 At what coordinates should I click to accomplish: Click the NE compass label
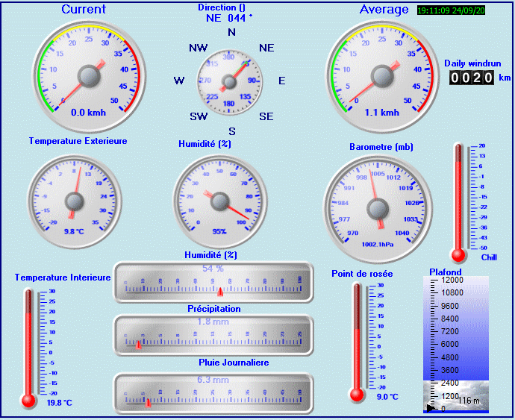(266, 48)
